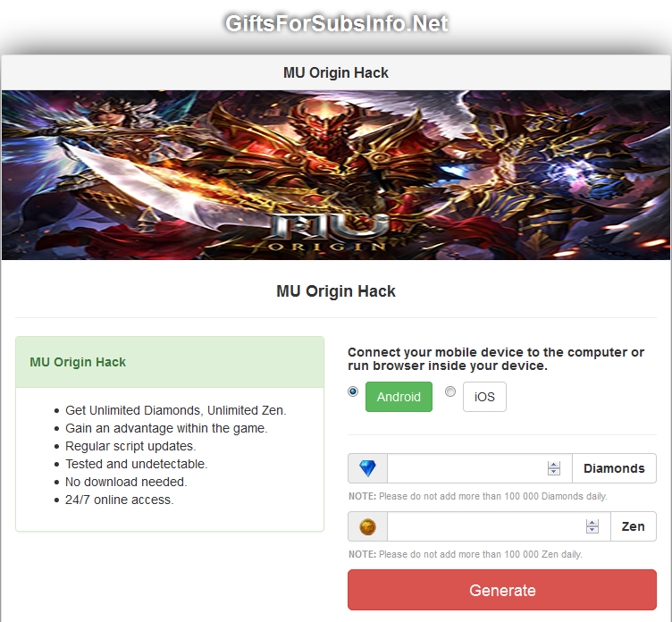Decrease Zen amount with down arrow
The width and height of the screenshot is (672, 622).
[592, 530]
